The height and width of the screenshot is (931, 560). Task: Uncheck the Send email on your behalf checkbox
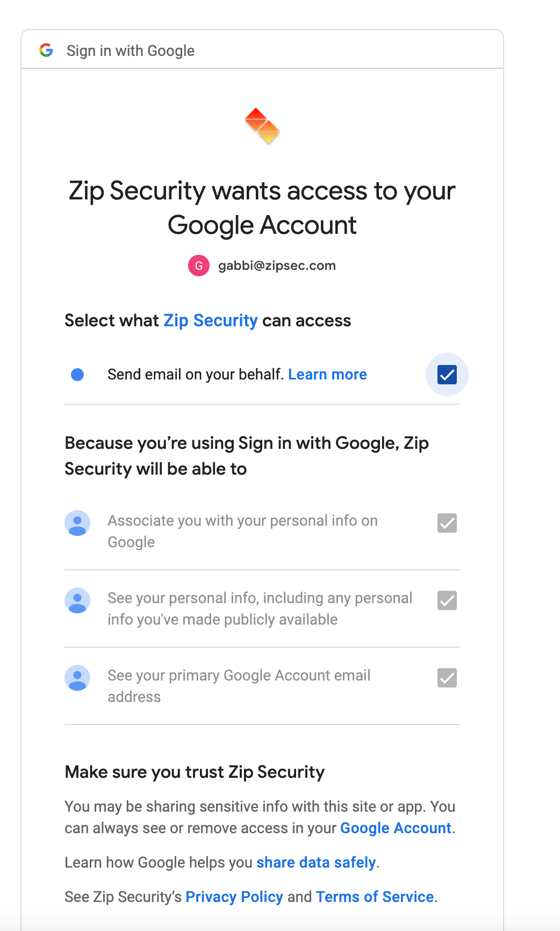coord(447,375)
